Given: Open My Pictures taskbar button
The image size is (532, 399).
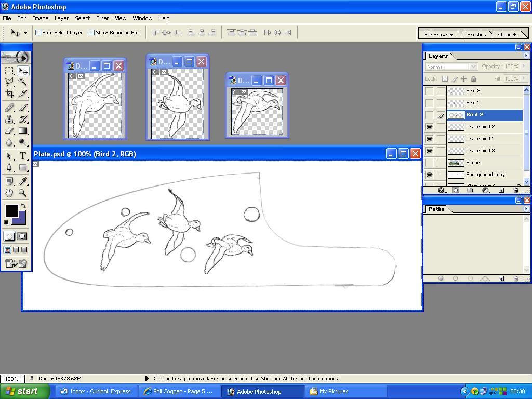Looking at the screenshot, I should pos(346,391).
